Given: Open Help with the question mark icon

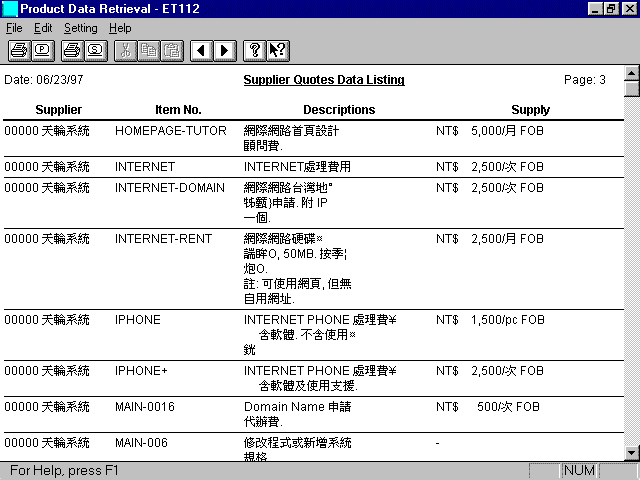Looking at the screenshot, I should 255,51.
